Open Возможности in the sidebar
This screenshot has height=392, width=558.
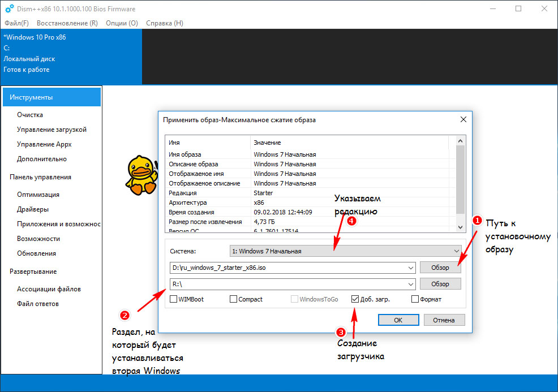pyautogui.click(x=38, y=239)
